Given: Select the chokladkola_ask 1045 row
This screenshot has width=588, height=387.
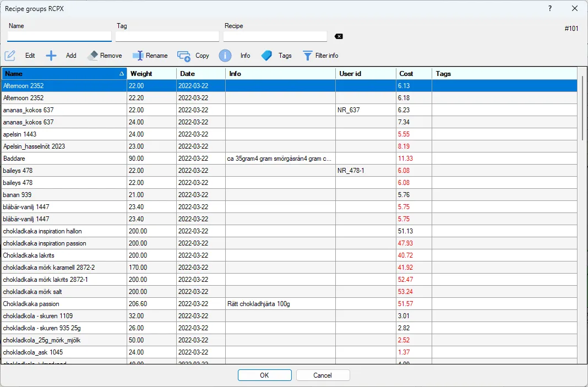Looking at the screenshot, I should pos(289,352).
